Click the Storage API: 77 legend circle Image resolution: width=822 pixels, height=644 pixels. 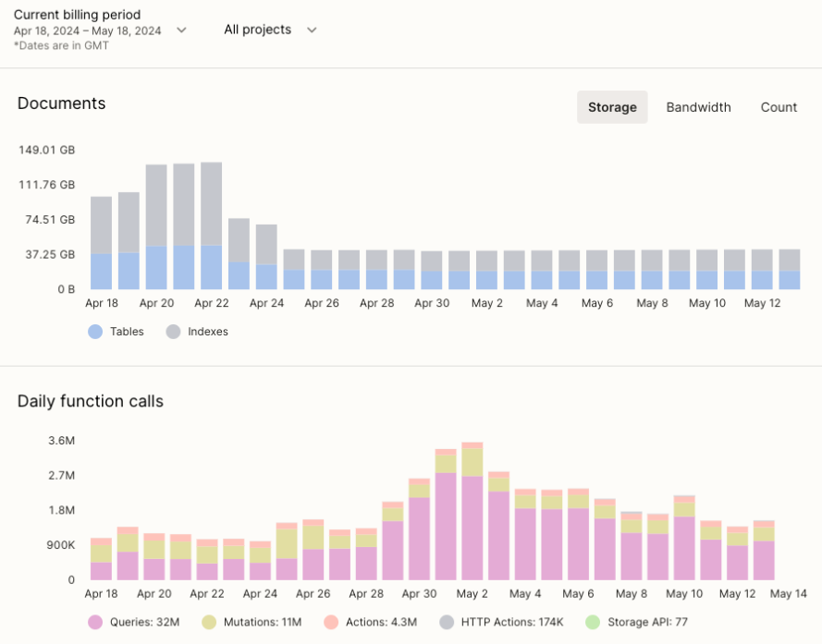point(593,622)
